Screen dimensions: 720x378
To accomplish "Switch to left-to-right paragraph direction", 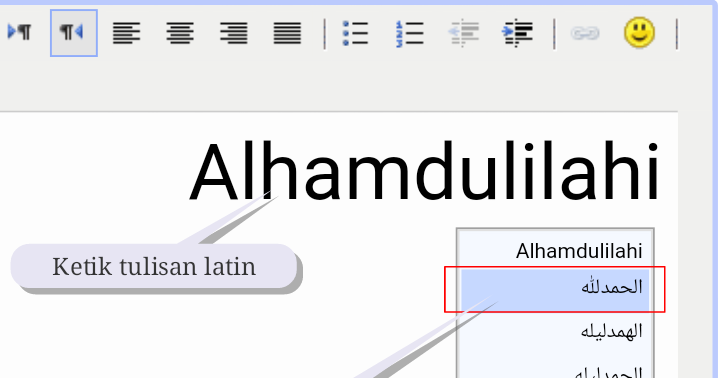I will [x=19, y=32].
